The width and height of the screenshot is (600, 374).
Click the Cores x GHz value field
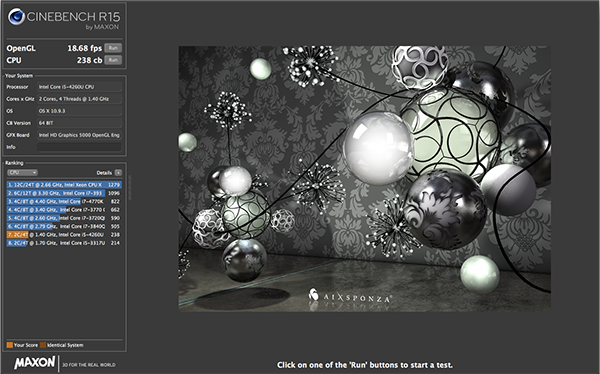(79, 99)
